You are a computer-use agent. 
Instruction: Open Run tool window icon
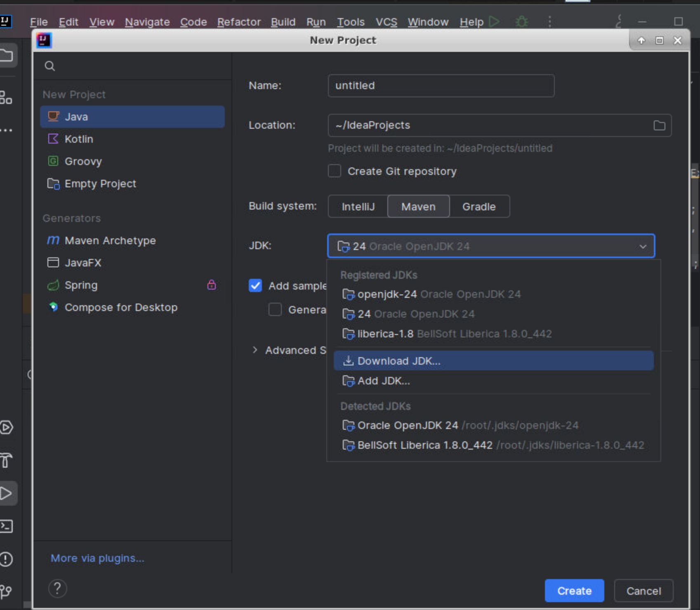(x=6, y=493)
